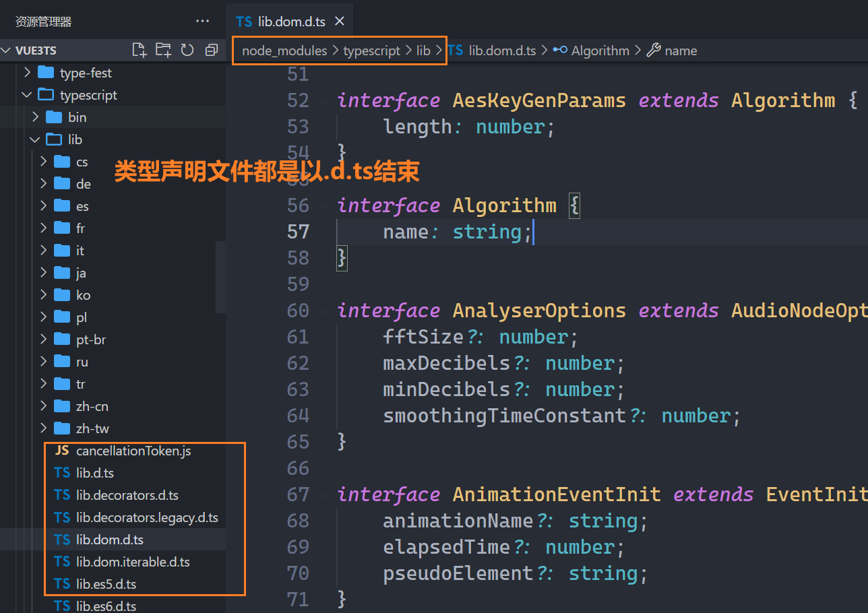The height and width of the screenshot is (613, 868).
Task: Click the explorer sidebar scrollbar thumb
Action: tap(220, 277)
